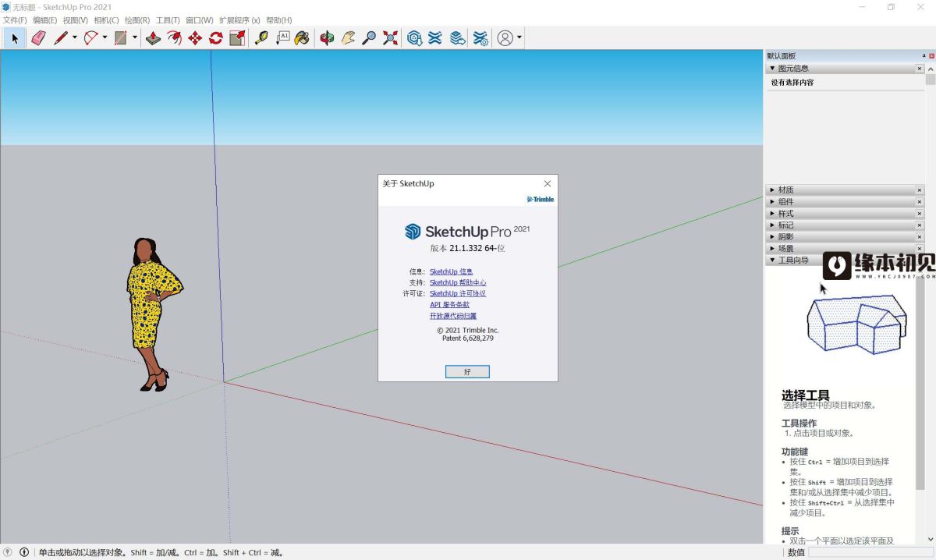936x560 pixels.
Task: Close the 材质 panel with its X
Action: click(920, 190)
